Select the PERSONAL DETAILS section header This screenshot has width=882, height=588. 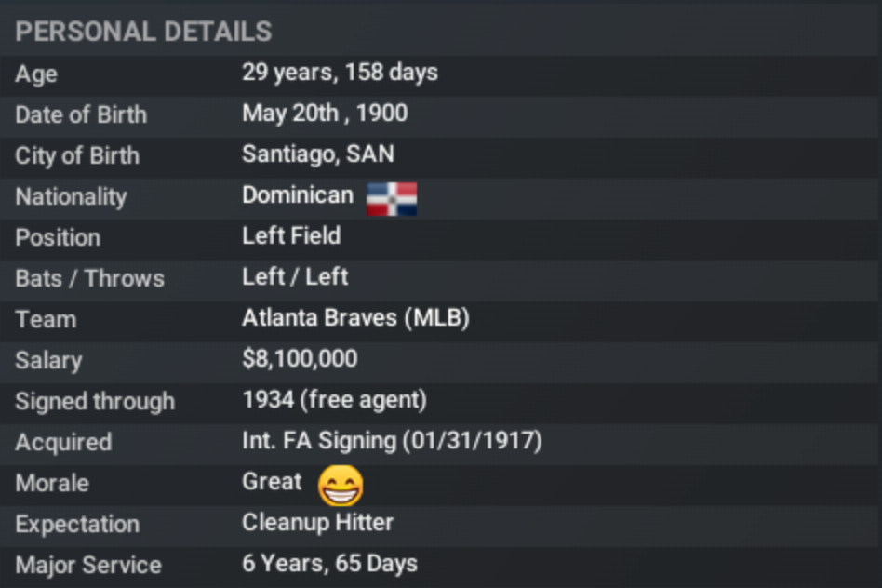pos(143,32)
